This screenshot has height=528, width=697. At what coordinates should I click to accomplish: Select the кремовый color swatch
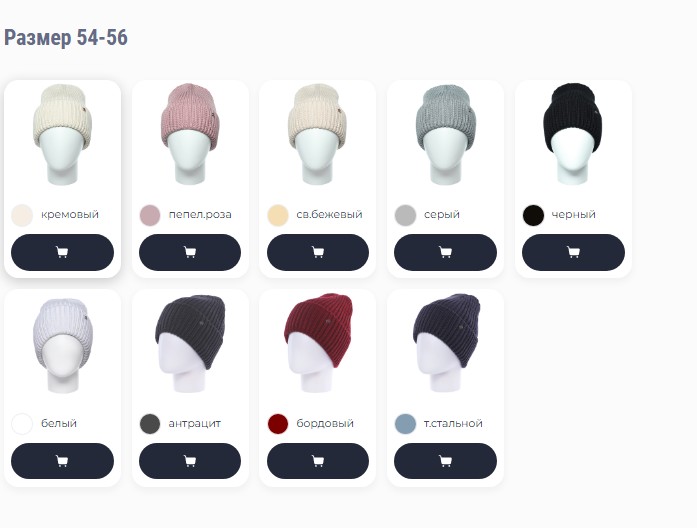click(22, 215)
